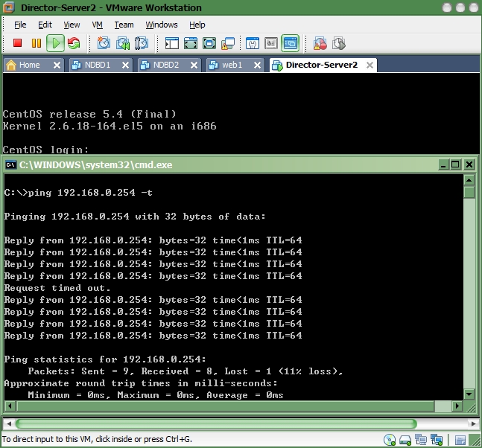This screenshot has width=482, height=448.
Task: Click the Replay toolbar icon
Action: pos(339,43)
